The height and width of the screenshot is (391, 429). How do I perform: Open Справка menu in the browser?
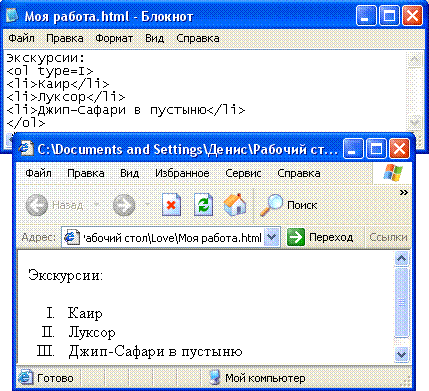299,173
